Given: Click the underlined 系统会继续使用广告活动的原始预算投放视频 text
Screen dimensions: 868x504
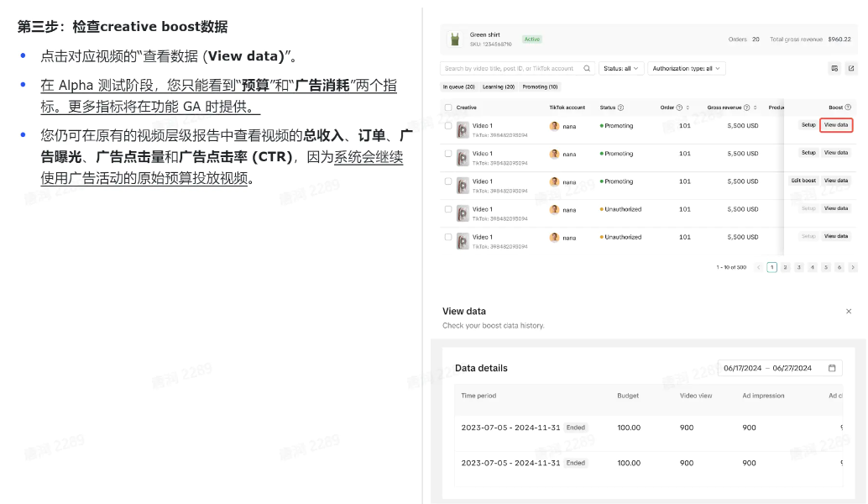Looking at the screenshot, I should click(222, 168).
